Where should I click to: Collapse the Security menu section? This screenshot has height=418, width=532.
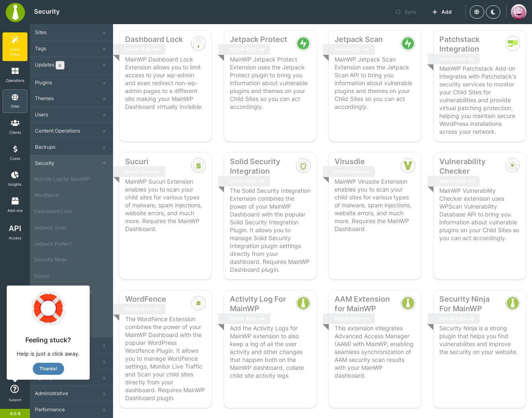tap(71, 163)
